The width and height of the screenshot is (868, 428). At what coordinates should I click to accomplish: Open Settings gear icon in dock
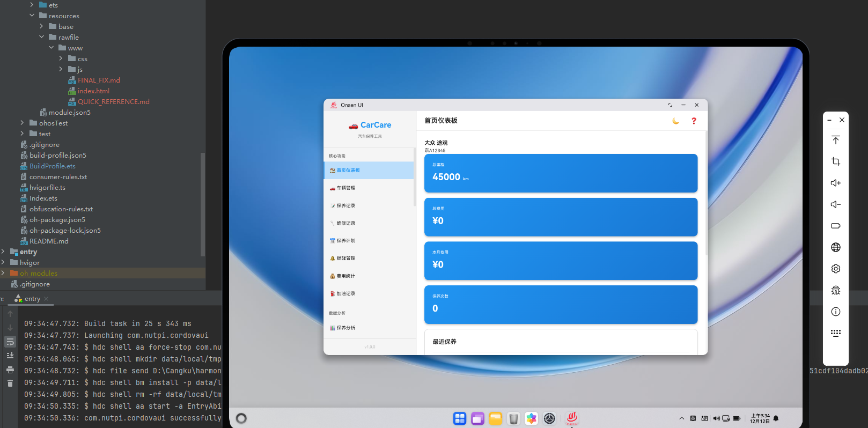click(x=549, y=419)
